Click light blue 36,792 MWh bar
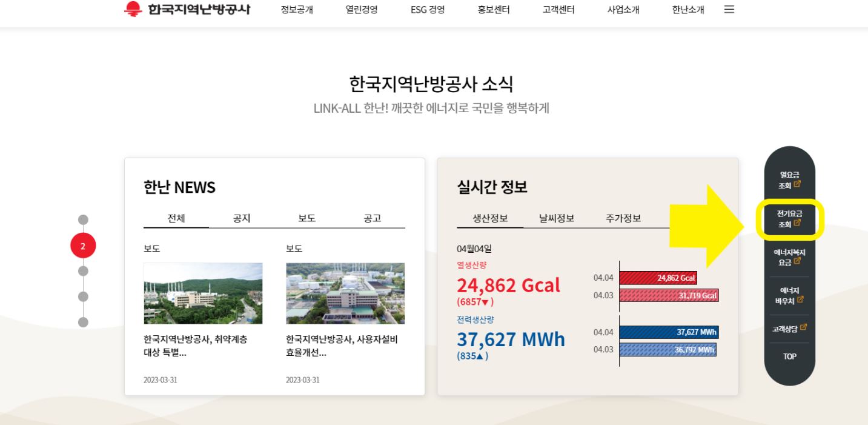Viewport: 868px width, 425px height. [668, 350]
